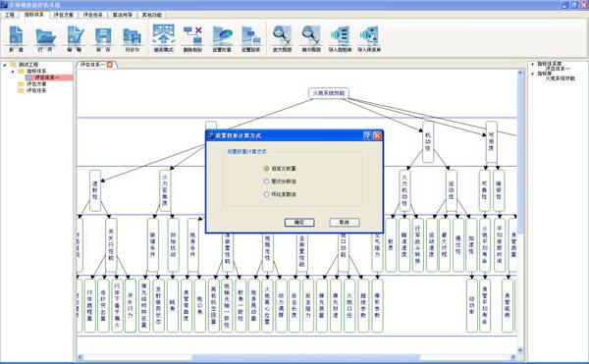Select the 环比系数法 radio option
The height and width of the screenshot is (364, 589).
[x=266, y=194]
